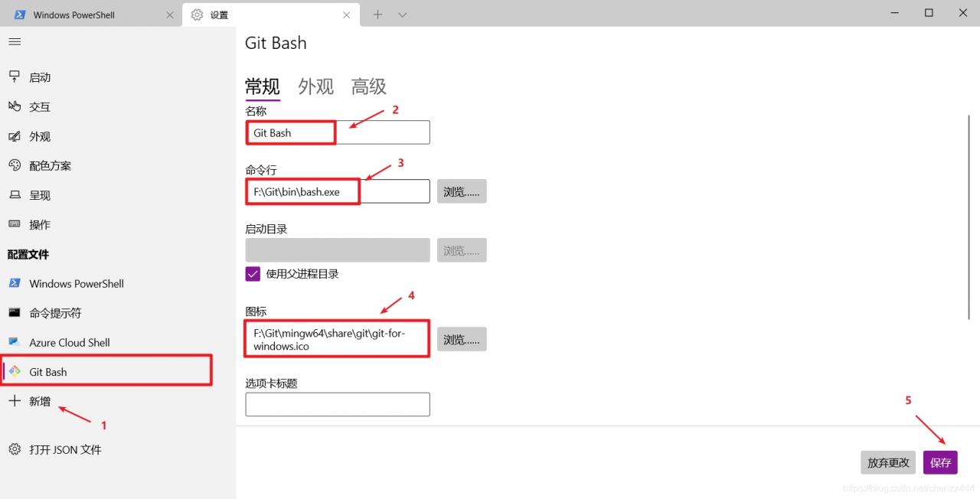Open the 操作 settings page
Image resolution: width=980 pixels, height=499 pixels.
[38, 224]
